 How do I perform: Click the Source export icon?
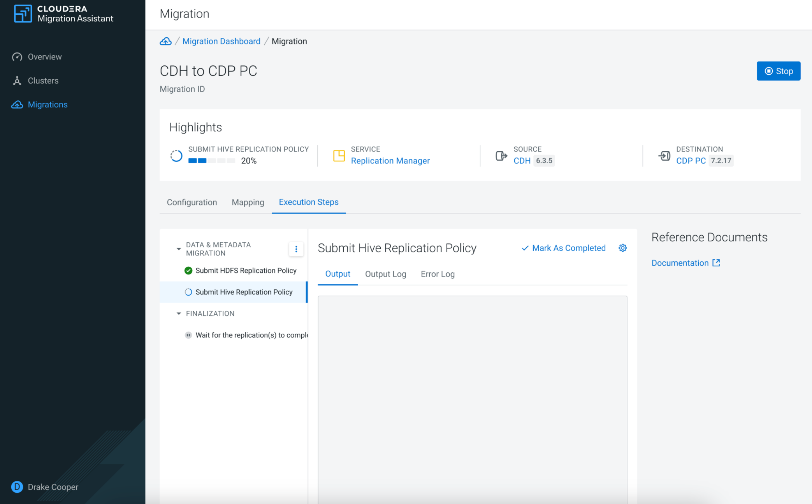(501, 156)
